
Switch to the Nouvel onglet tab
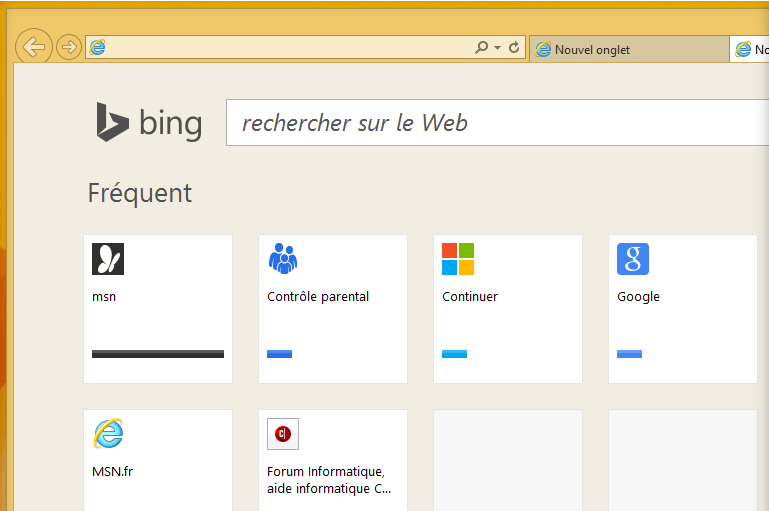point(629,50)
